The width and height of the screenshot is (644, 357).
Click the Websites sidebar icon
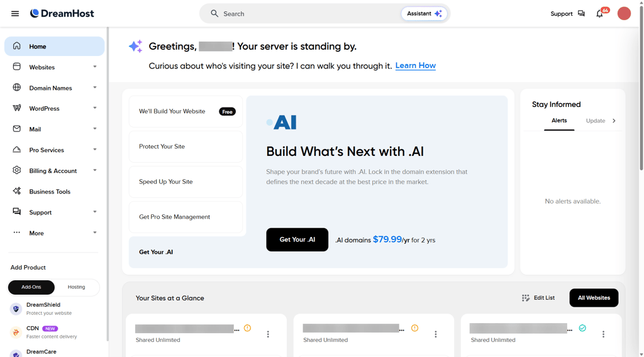pyautogui.click(x=16, y=67)
